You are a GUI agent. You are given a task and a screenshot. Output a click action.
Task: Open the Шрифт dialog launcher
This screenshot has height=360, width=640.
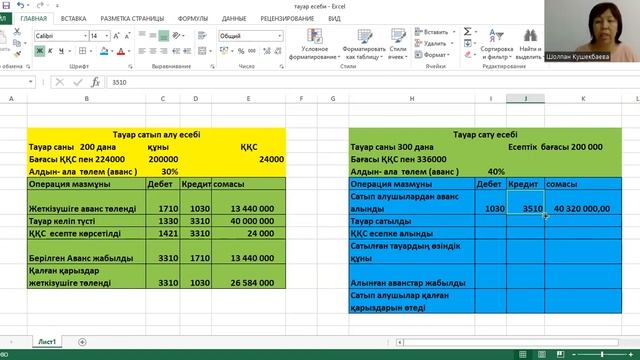click(x=130, y=67)
